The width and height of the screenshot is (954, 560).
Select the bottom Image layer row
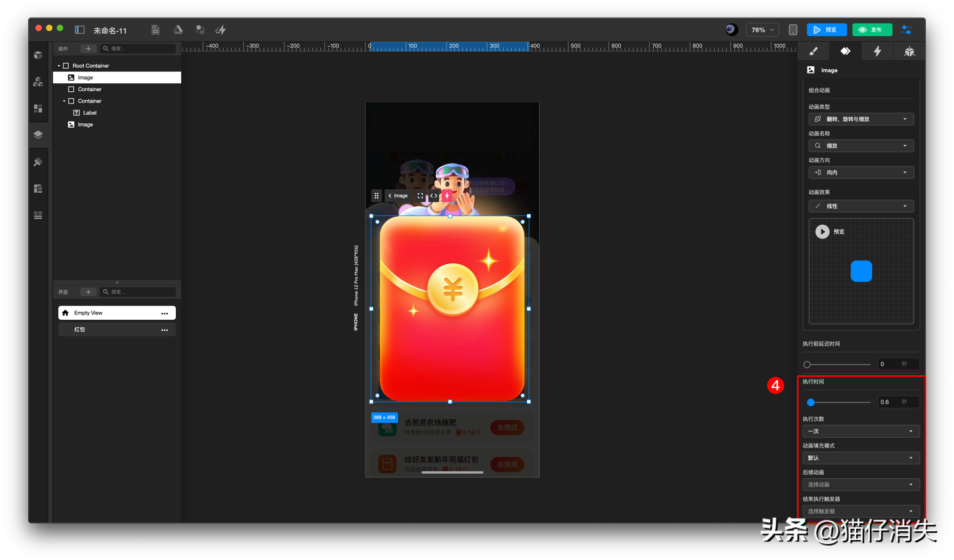pyautogui.click(x=117, y=124)
